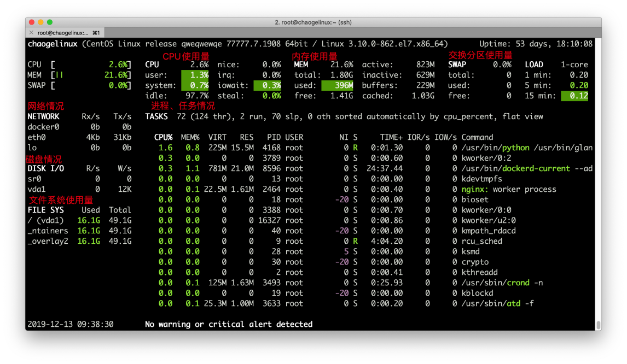Click the NETWORK section header

tap(43, 116)
